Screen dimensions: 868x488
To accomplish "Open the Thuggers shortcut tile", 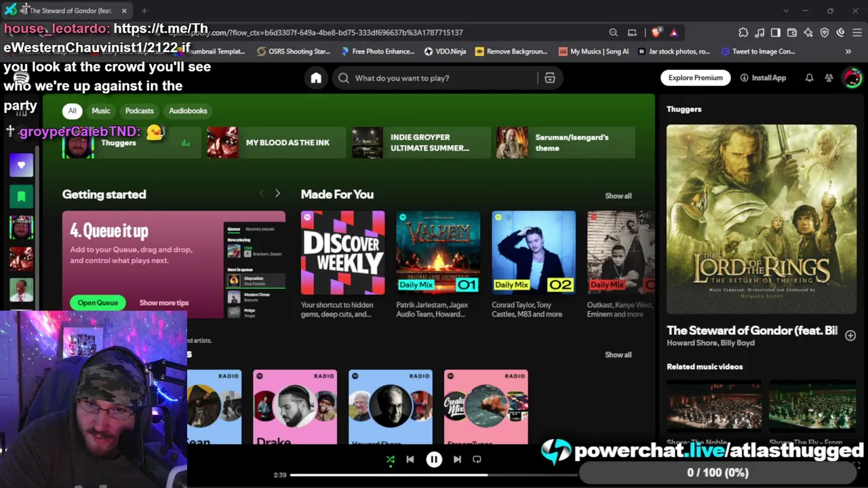I will point(132,142).
